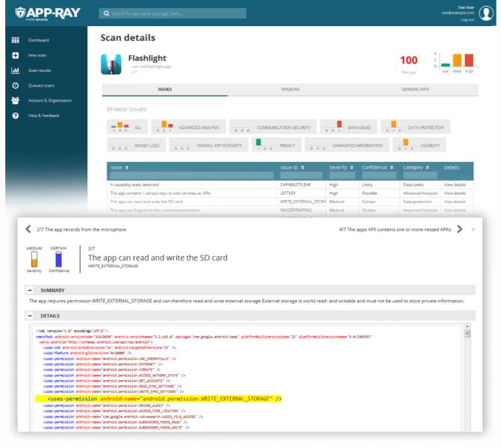Screen dimensions: 501x448
Task: Click the MEDIUM severity gauge
Action: coord(34,259)
